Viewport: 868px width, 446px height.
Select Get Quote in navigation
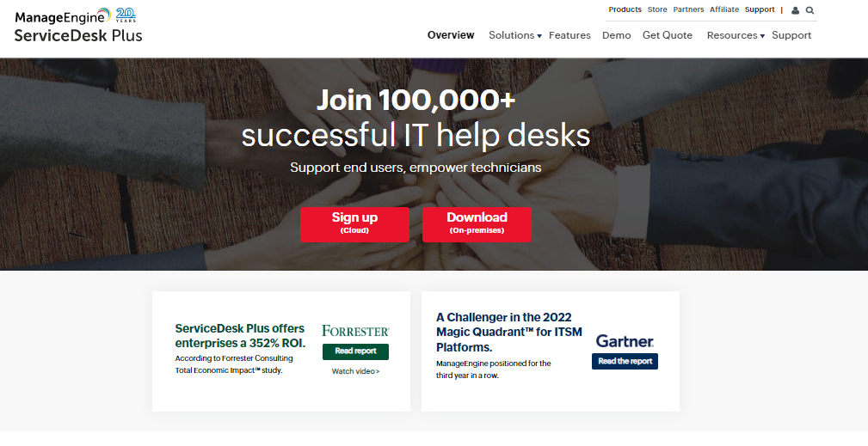click(x=667, y=35)
